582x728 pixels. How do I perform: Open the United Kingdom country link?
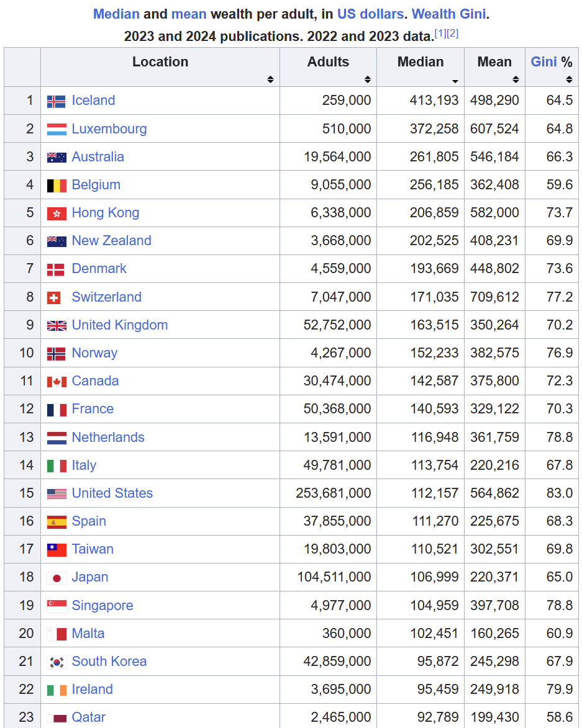coord(120,325)
